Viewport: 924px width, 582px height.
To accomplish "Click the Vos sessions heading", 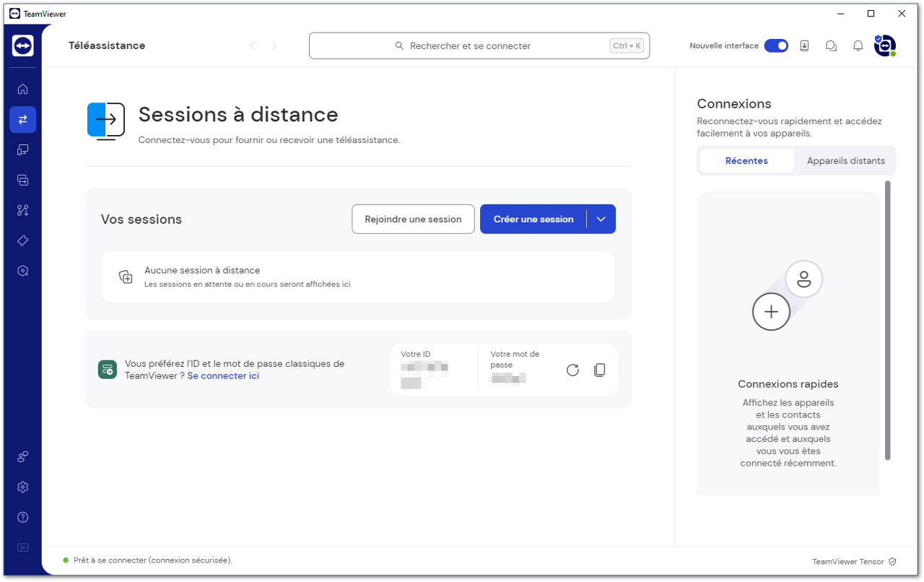I will (141, 220).
